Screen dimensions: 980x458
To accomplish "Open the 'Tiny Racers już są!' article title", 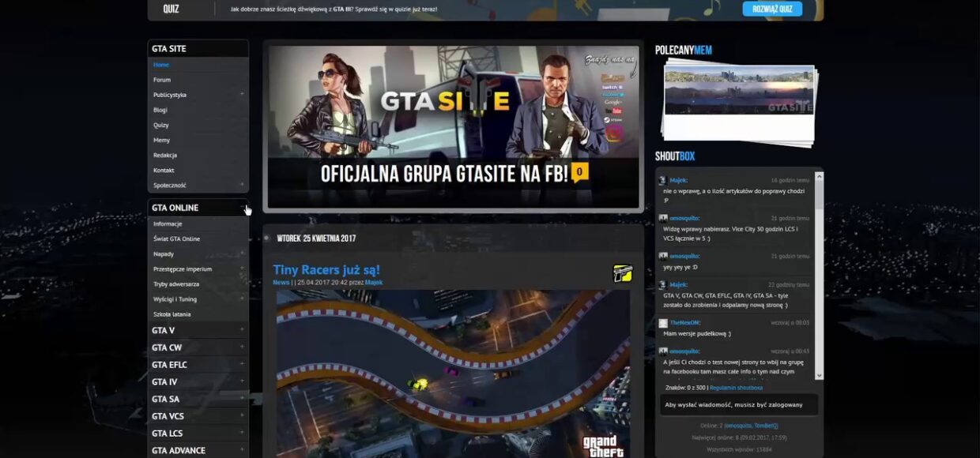I will click(326, 269).
